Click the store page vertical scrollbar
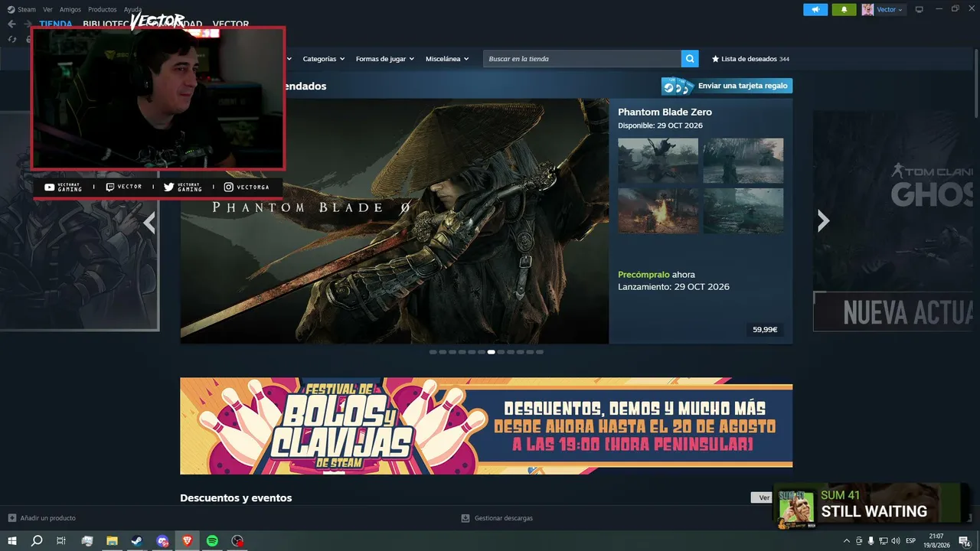This screenshot has width=980, height=551. [975, 84]
